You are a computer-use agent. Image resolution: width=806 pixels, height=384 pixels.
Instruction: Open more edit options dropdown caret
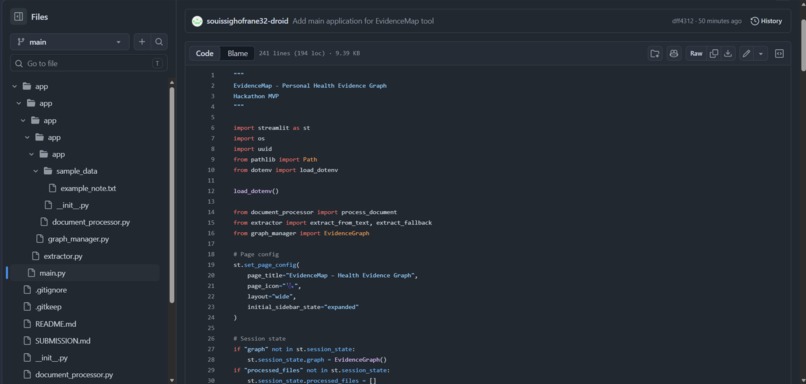(x=761, y=53)
